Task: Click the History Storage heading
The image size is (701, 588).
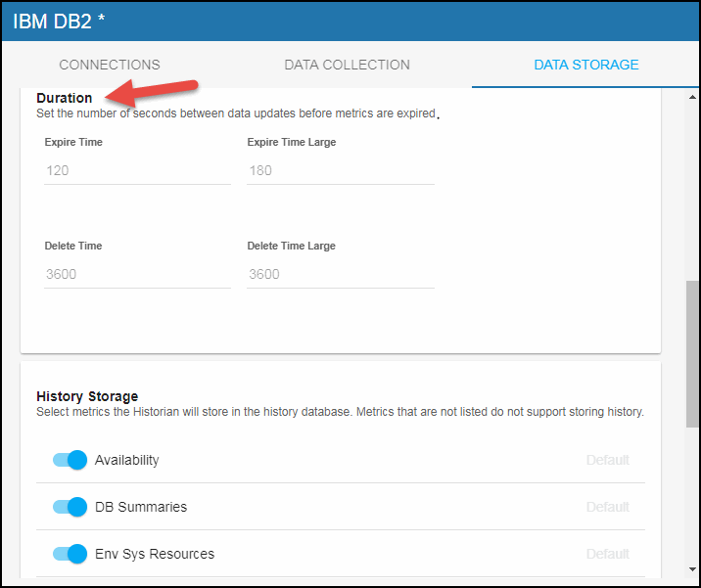Action: (87, 396)
